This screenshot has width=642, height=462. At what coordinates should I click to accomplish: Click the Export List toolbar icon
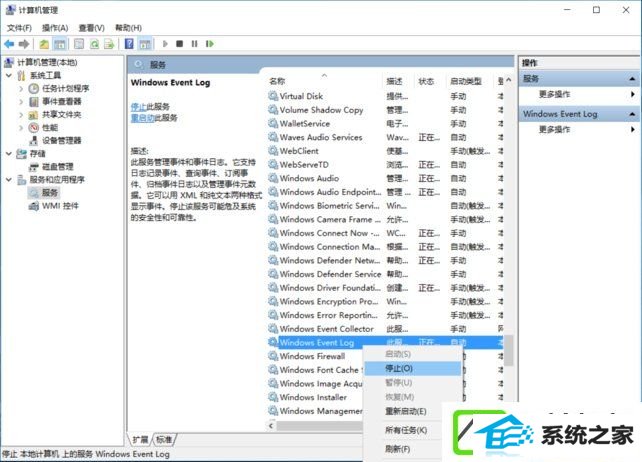point(109,44)
